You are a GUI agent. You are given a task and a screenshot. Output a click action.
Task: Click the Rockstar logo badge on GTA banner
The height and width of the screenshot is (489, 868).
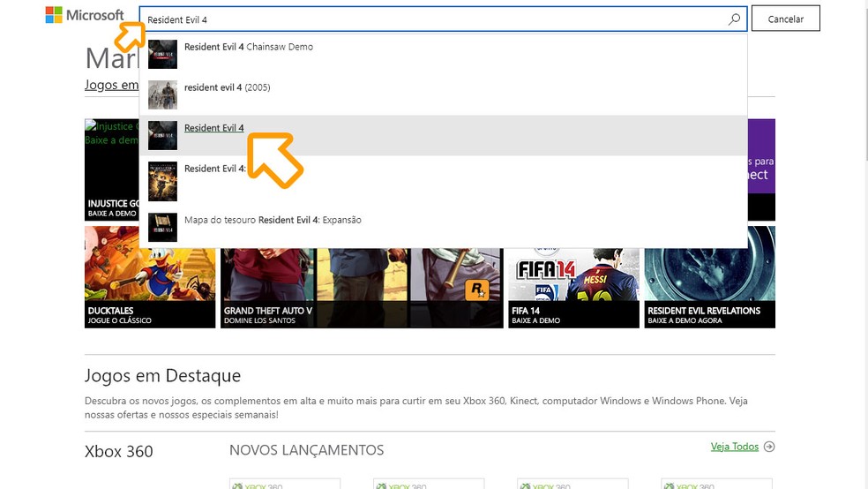pos(476,290)
